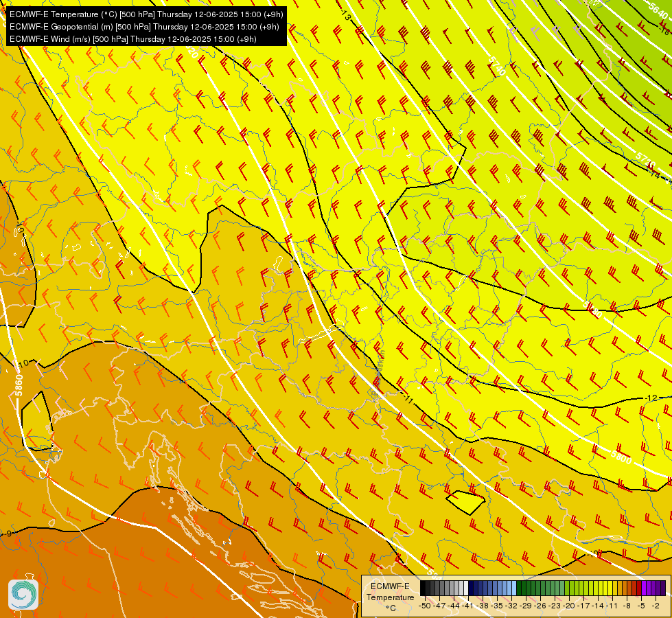Viewport: 672px width, 618px height.
Task: Select legend value -8
Action: 627,606
